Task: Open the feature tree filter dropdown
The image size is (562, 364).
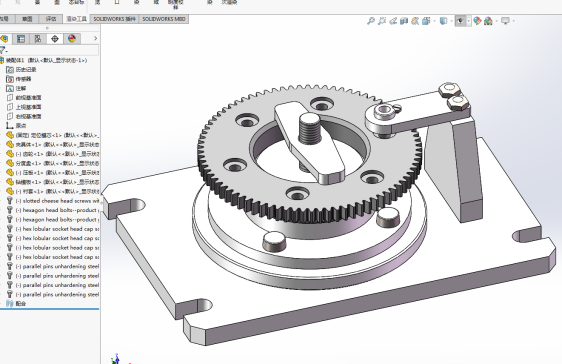Action: click(3, 50)
